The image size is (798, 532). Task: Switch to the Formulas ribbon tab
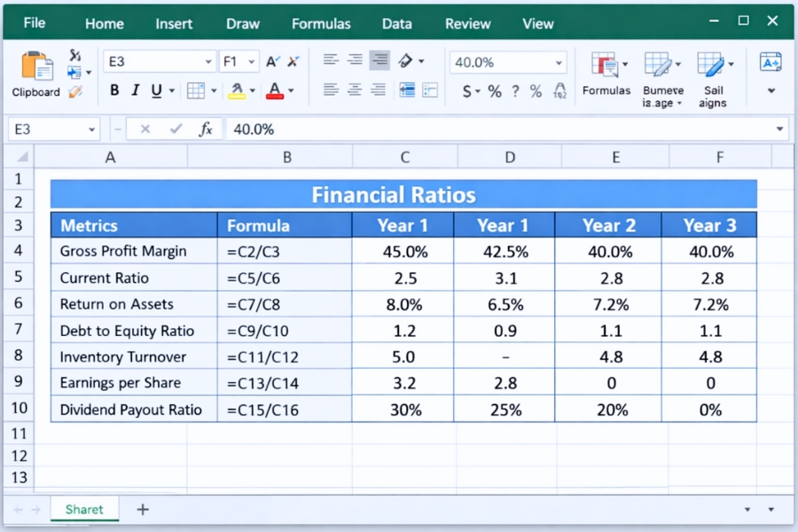point(321,24)
